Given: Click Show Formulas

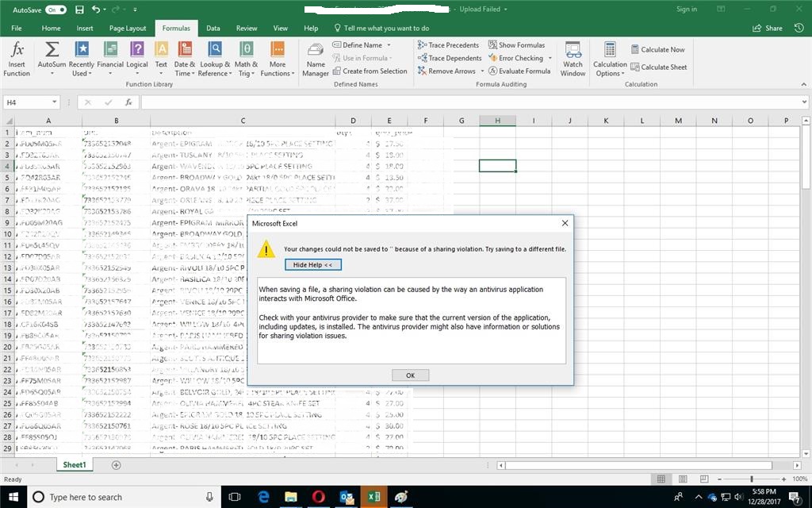Looking at the screenshot, I should coord(516,45).
